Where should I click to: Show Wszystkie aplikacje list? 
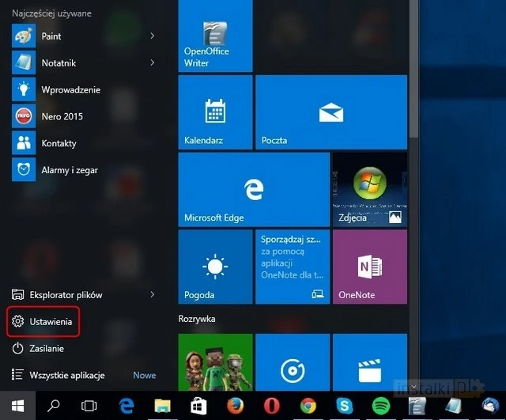[67, 375]
